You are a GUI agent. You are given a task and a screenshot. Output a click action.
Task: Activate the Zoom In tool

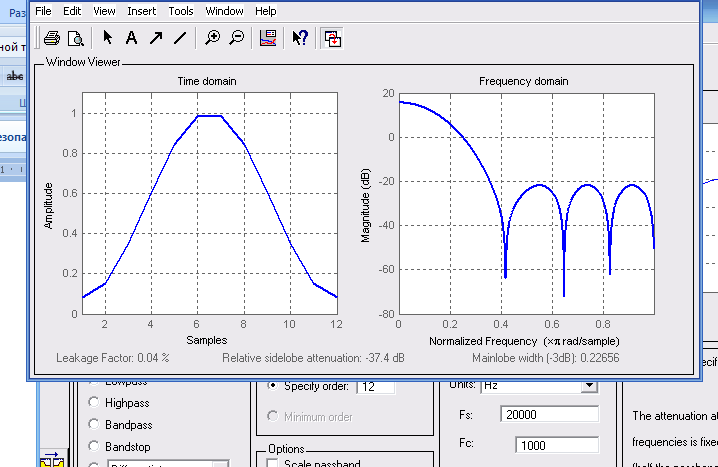[x=212, y=38]
